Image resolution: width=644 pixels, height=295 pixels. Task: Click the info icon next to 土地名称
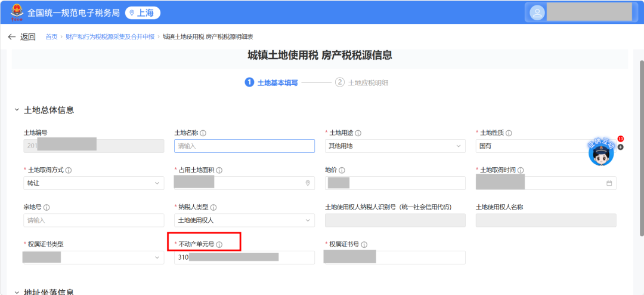203,133
